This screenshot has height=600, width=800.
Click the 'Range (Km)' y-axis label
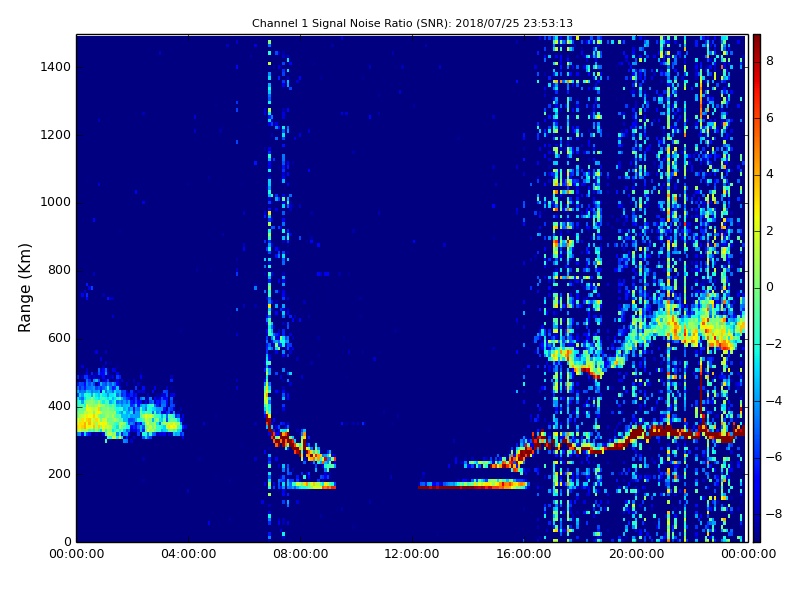[24, 288]
